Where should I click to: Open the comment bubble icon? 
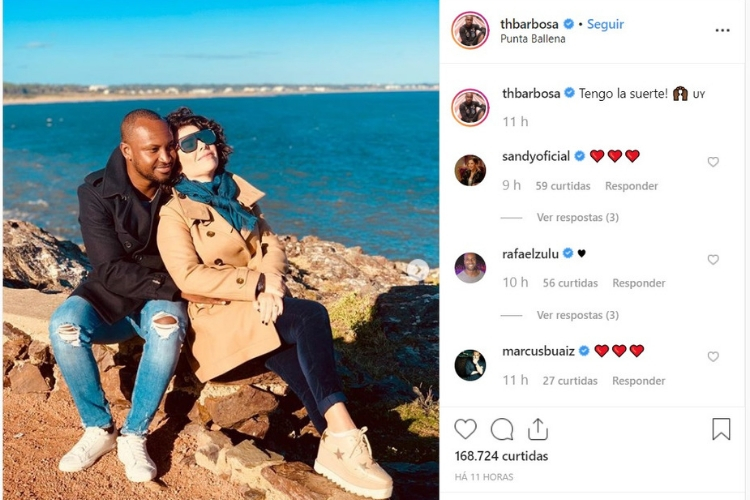[x=502, y=429]
